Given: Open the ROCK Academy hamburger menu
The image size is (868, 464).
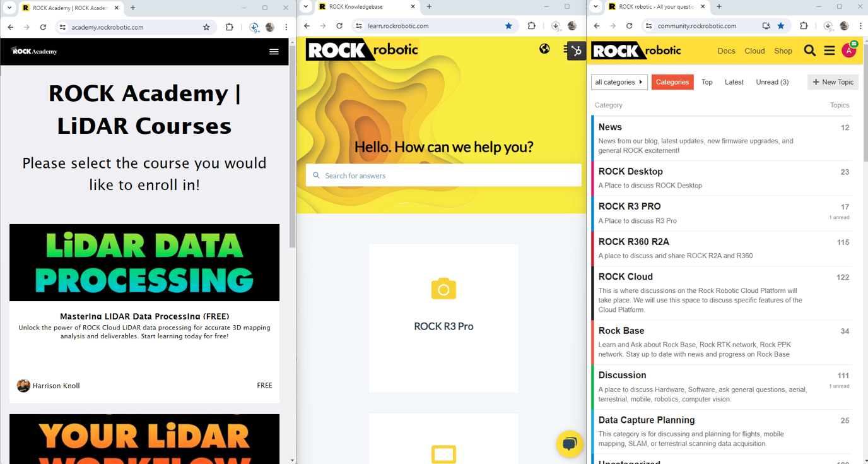Looking at the screenshot, I should (x=274, y=52).
